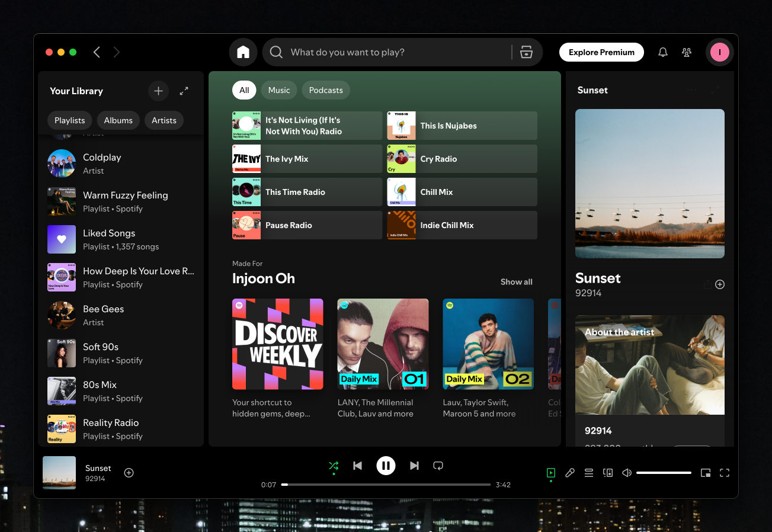Click the Explore Premium button

(601, 52)
